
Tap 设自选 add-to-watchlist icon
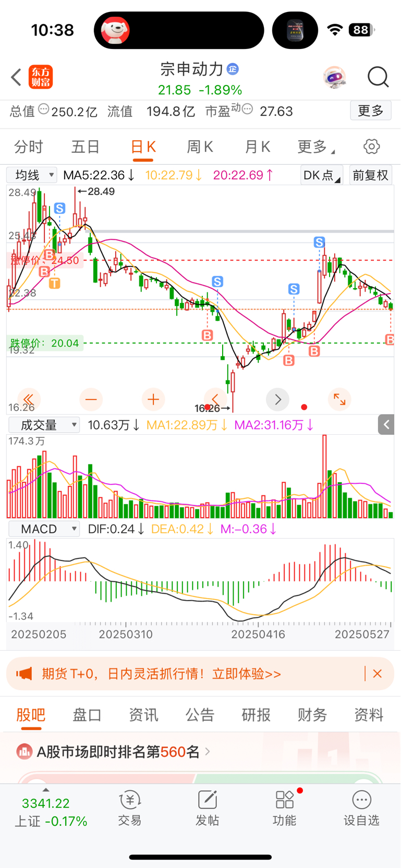click(361, 809)
